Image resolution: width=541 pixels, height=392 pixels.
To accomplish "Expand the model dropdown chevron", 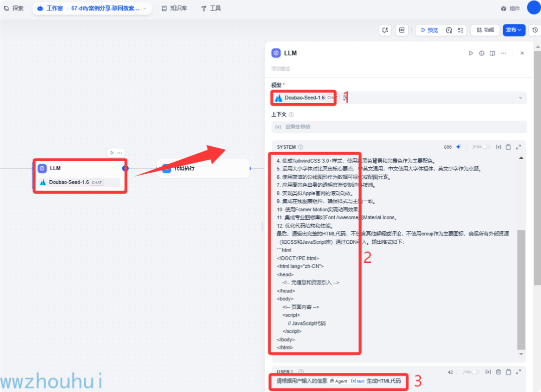I will tap(520, 98).
